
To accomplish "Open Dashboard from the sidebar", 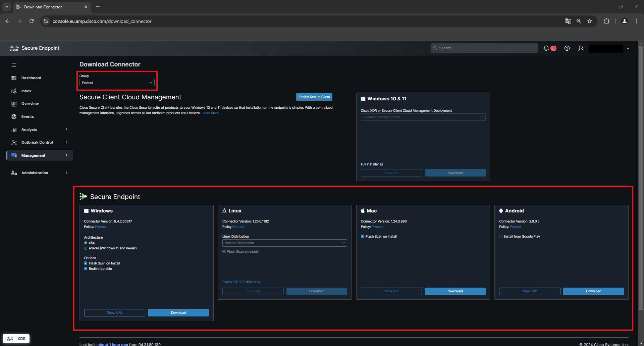I will click(x=31, y=78).
